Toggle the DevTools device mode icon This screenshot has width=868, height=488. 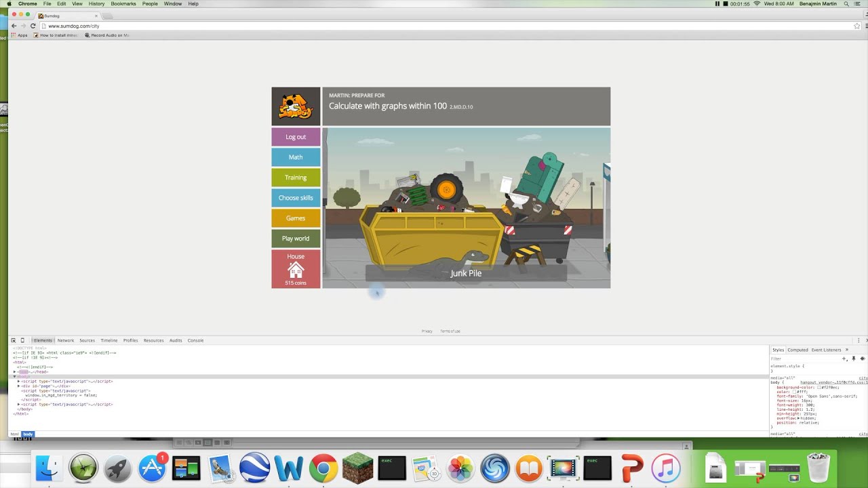(22, 340)
